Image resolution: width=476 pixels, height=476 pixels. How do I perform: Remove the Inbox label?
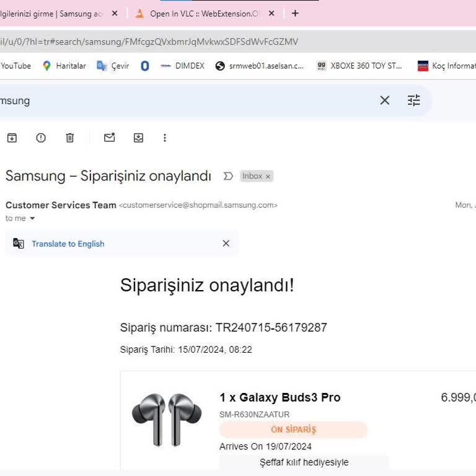[x=268, y=177]
